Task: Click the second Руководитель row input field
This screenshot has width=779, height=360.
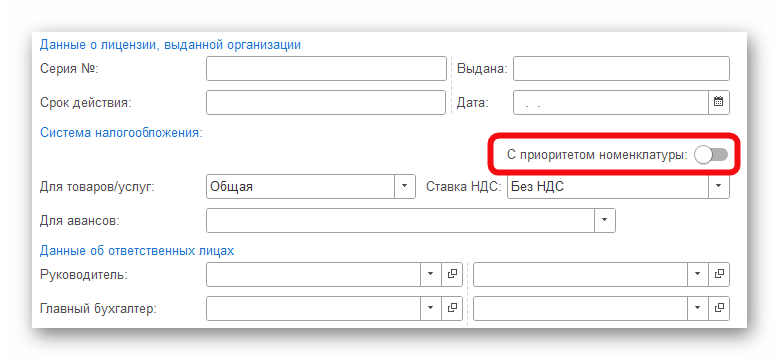Action: [x=580, y=274]
